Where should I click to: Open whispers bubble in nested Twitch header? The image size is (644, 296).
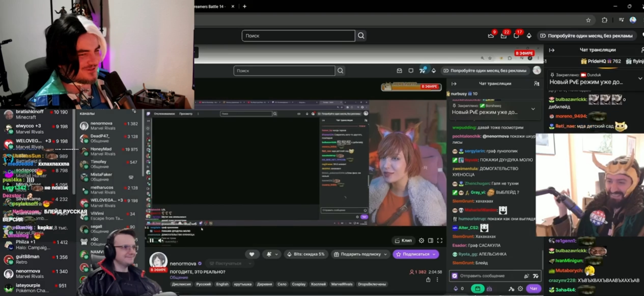click(x=411, y=71)
